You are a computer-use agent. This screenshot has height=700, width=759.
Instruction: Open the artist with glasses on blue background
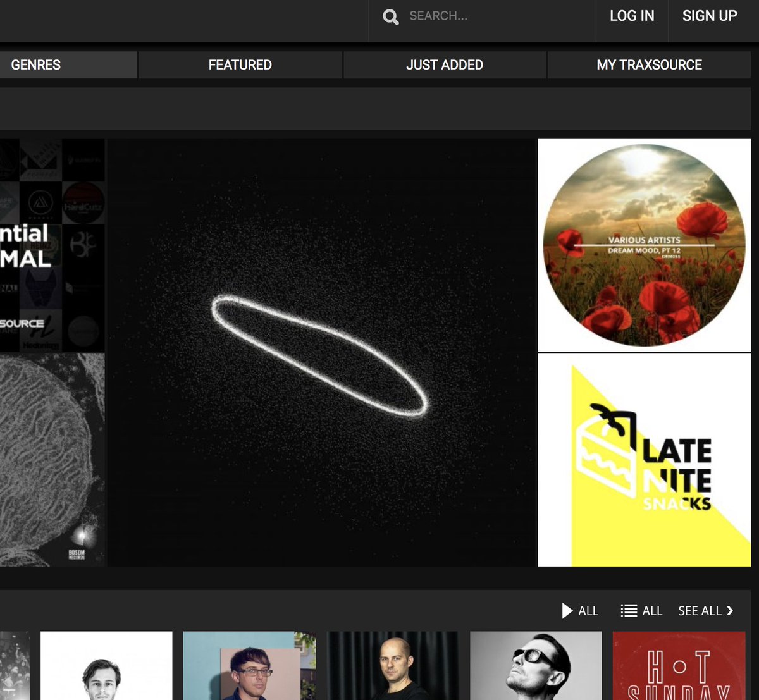point(249,665)
